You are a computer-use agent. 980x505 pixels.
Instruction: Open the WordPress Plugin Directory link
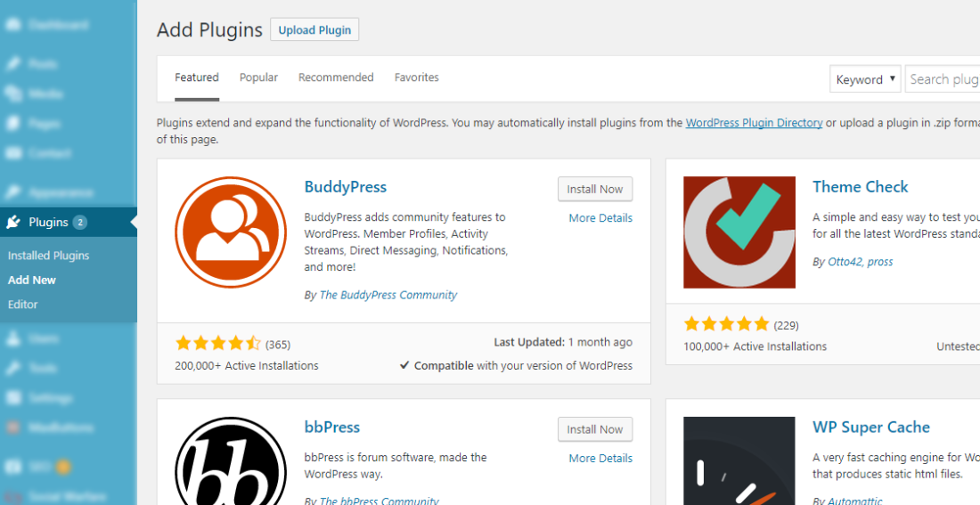click(x=754, y=123)
